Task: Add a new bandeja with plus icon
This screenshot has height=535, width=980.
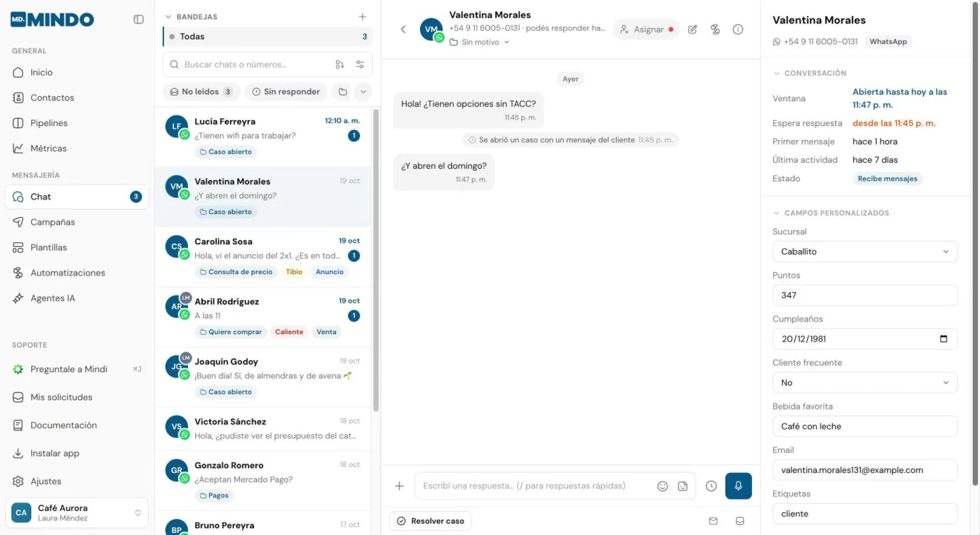Action: (363, 17)
